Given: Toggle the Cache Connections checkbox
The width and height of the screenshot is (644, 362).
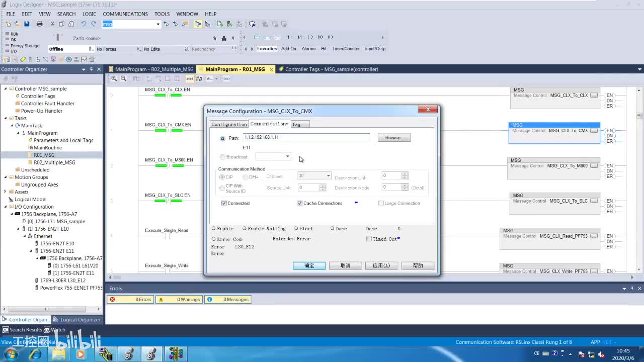Looking at the screenshot, I should tap(300, 203).
